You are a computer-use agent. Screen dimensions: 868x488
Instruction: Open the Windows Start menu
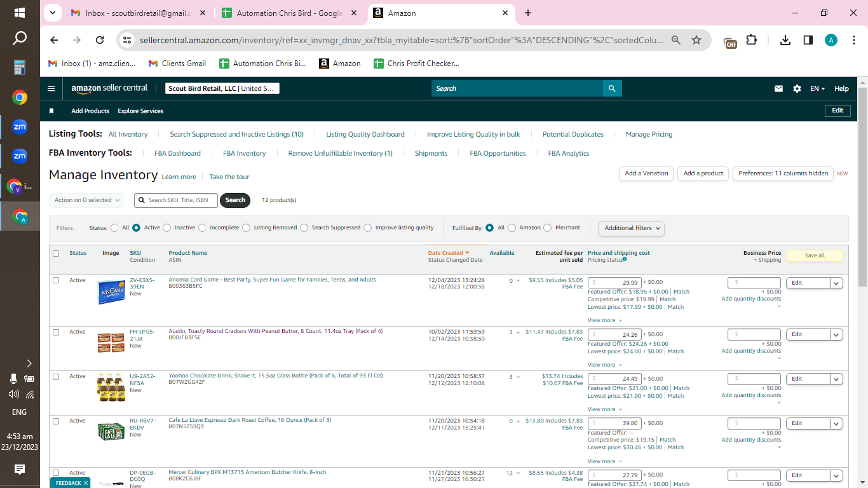point(20,13)
